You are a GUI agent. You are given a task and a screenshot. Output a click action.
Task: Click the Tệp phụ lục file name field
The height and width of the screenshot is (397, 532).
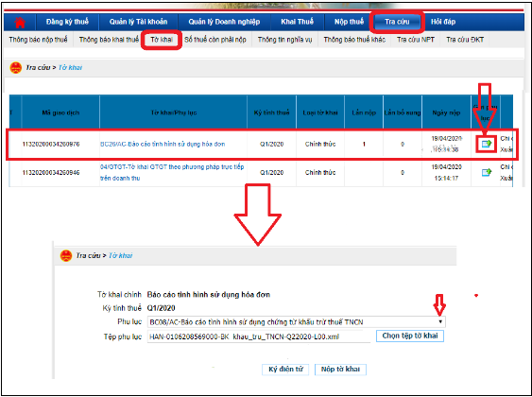(x=259, y=337)
